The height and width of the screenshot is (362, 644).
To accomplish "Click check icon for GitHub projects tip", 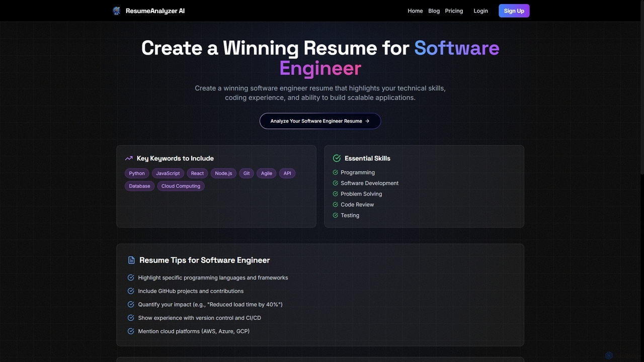I will click(x=131, y=291).
